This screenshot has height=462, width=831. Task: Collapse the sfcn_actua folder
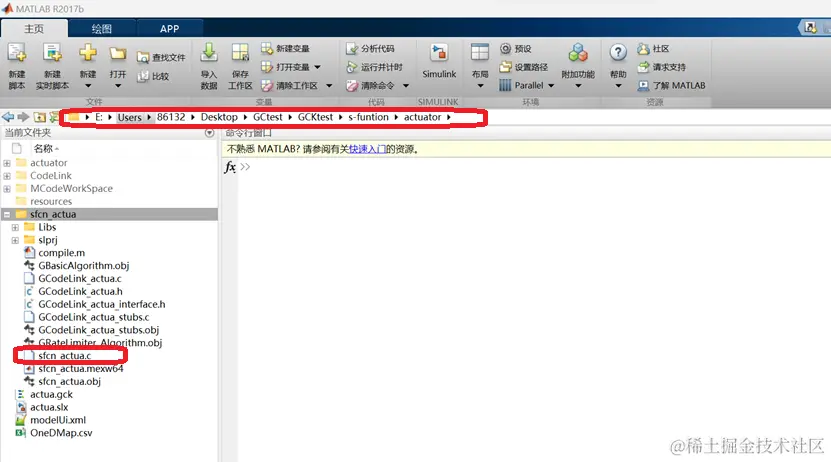tap(7, 215)
